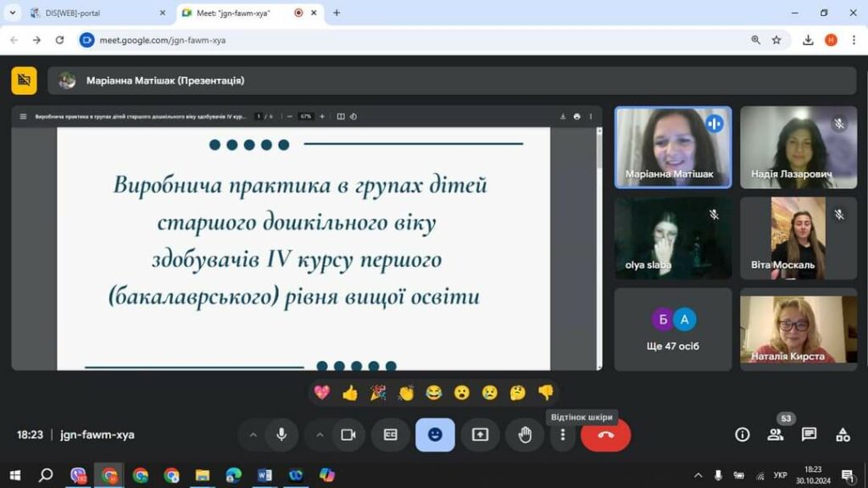This screenshot has width=868, height=488.
Task: Expand video settings arrow beside camera
Action: pos(320,435)
